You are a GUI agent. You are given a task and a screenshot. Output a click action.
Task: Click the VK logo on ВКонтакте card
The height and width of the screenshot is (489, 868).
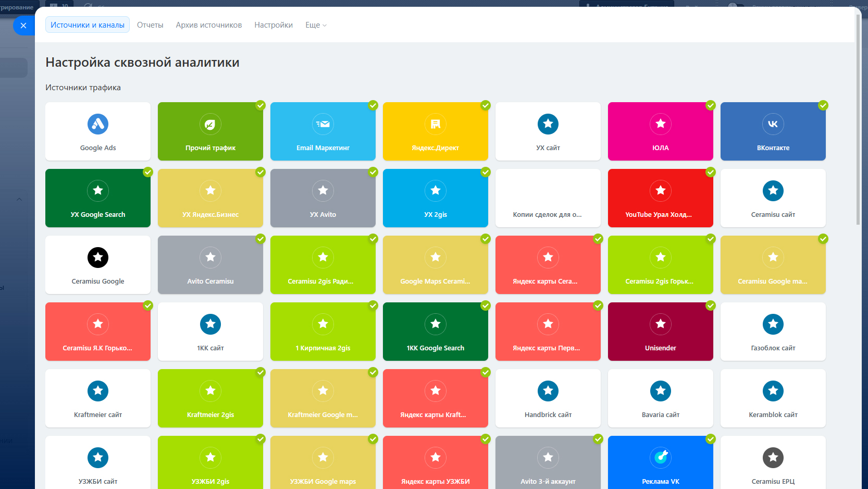click(773, 124)
